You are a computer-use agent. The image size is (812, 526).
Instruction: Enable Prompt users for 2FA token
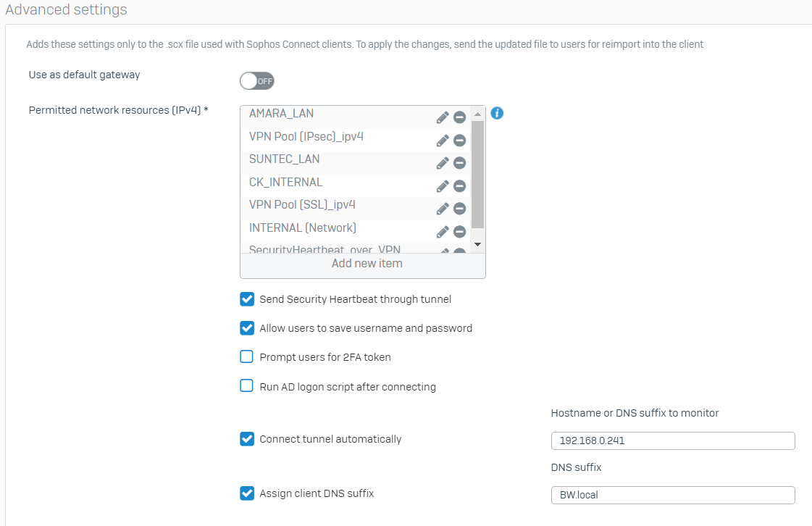pyautogui.click(x=247, y=357)
